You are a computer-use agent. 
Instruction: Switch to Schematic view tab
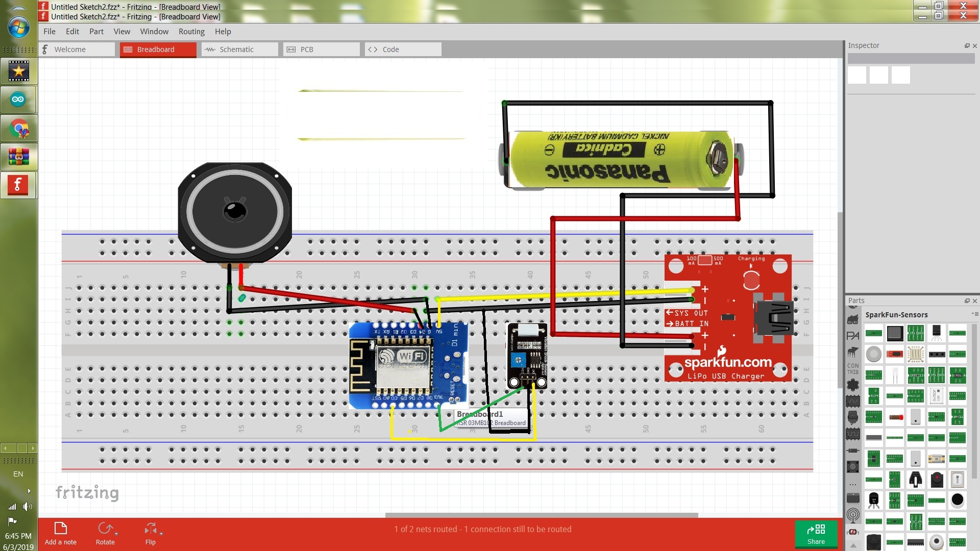(x=236, y=49)
